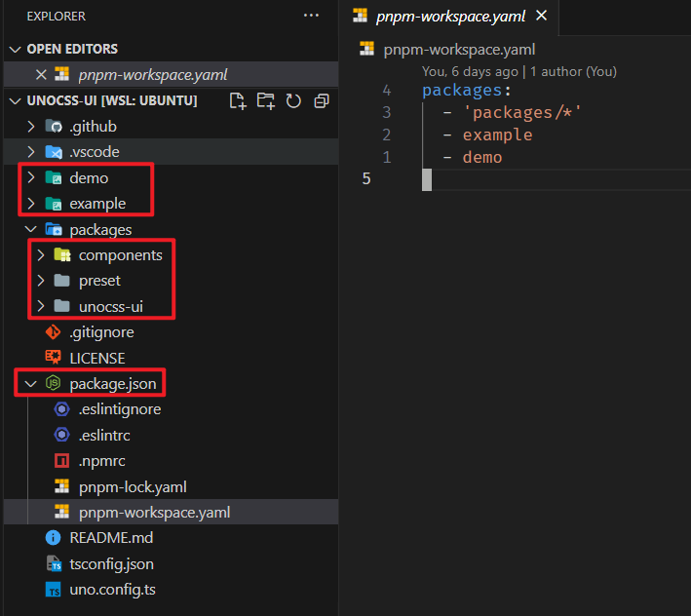Expand the example folder chevron

click(31, 203)
